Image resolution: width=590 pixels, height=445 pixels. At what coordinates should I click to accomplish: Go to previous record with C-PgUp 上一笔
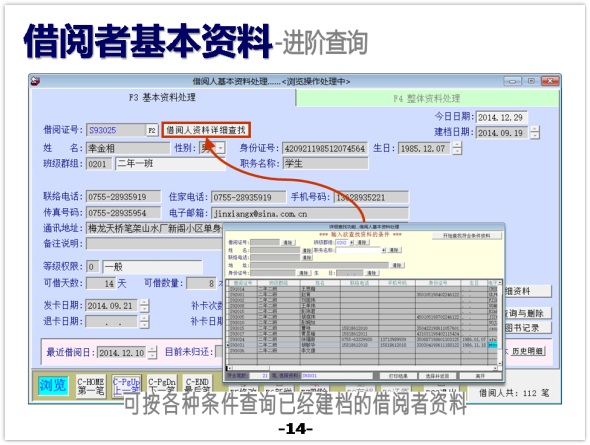(x=126, y=386)
